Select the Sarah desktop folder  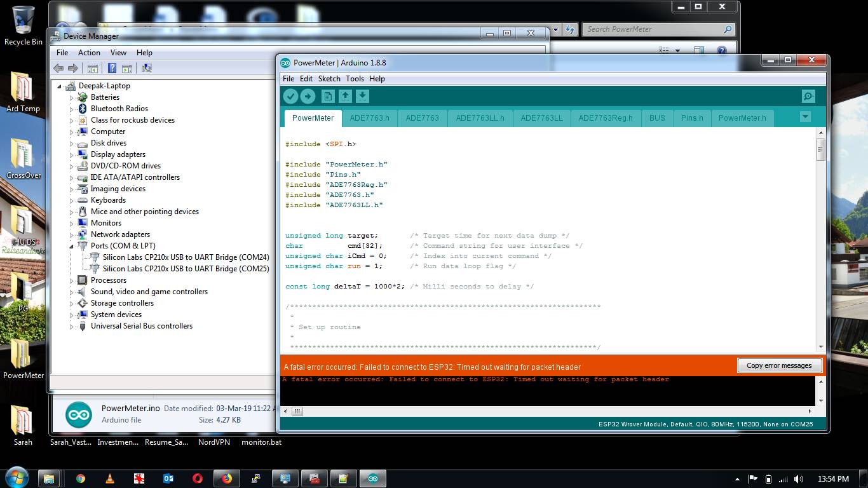pyautogui.click(x=23, y=425)
